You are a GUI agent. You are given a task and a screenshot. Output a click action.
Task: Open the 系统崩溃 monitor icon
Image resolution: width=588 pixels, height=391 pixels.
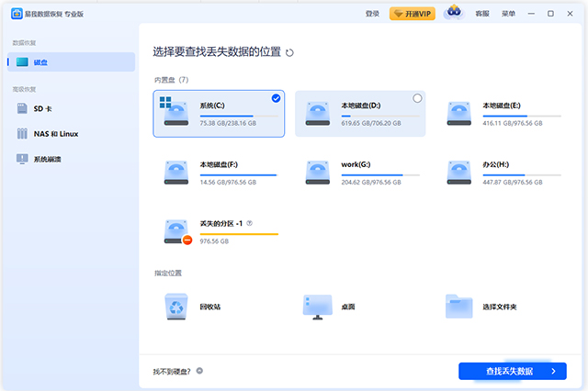[22, 159]
